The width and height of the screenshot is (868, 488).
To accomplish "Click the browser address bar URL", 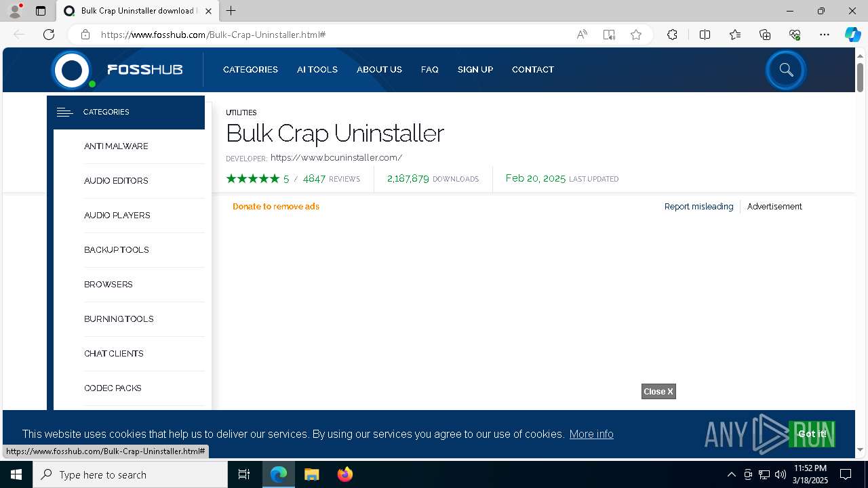I will pyautogui.click(x=213, y=35).
